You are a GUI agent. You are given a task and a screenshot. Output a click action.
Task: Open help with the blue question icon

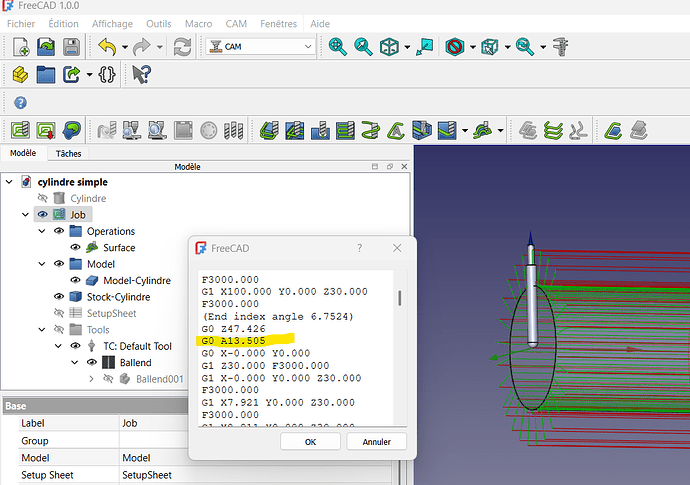(x=20, y=103)
